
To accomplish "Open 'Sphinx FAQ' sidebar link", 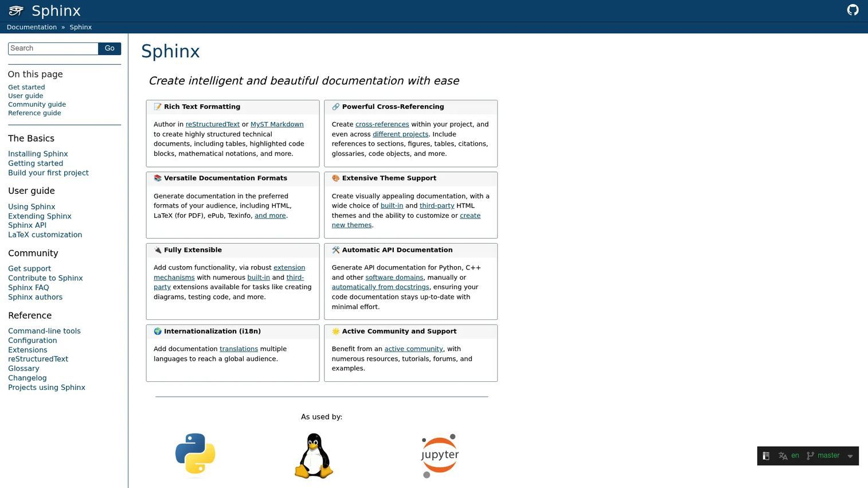I will coord(29,288).
